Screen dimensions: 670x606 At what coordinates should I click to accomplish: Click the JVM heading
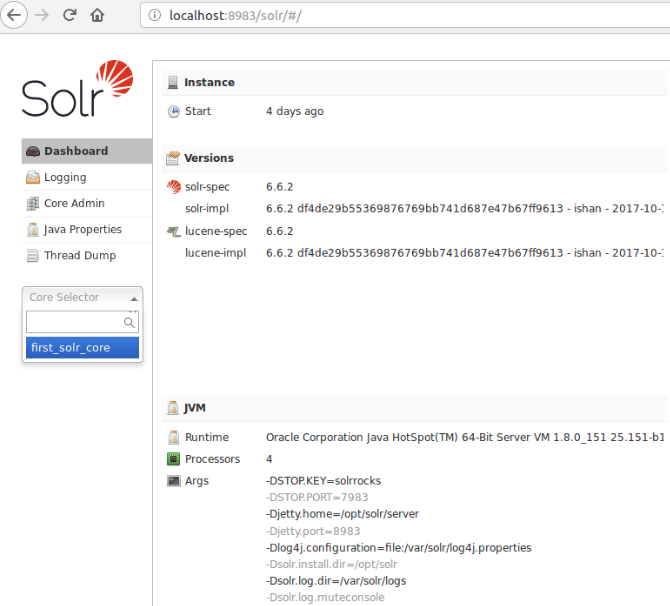[x=195, y=408]
